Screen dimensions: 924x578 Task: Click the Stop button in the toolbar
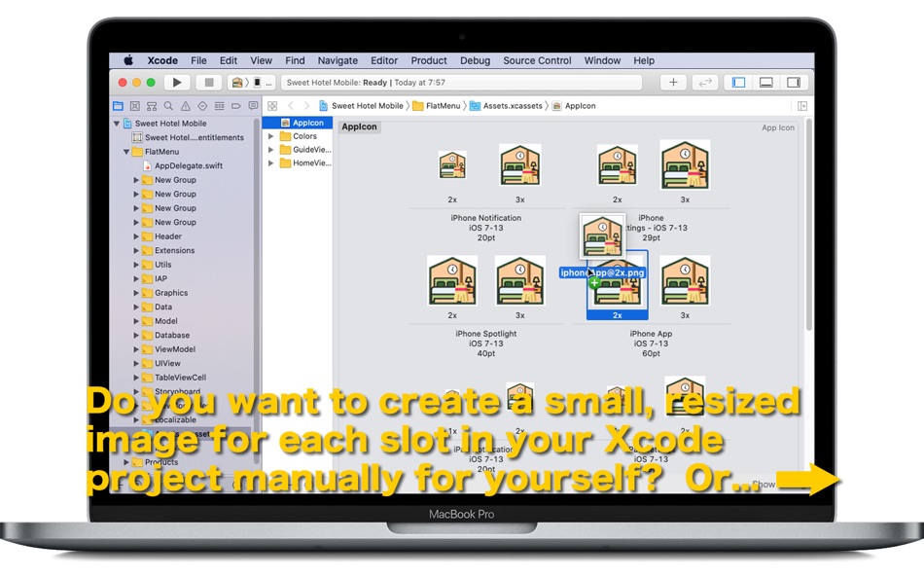click(208, 83)
